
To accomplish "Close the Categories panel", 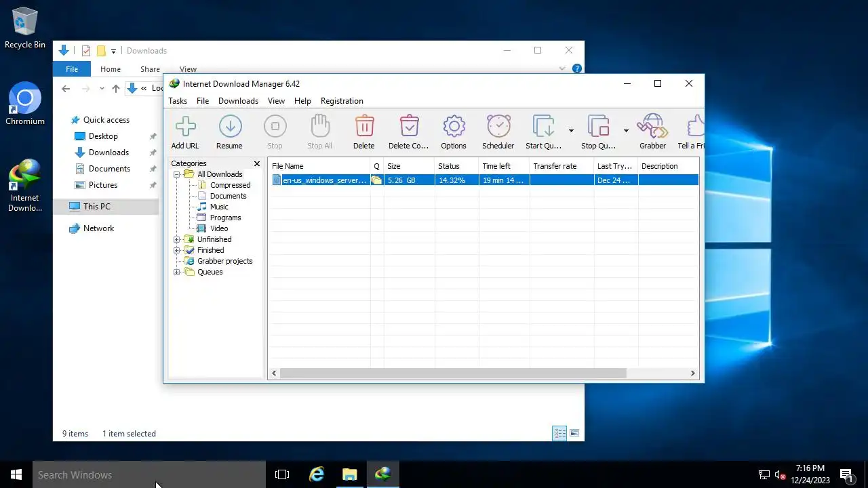I will pos(257,164).
